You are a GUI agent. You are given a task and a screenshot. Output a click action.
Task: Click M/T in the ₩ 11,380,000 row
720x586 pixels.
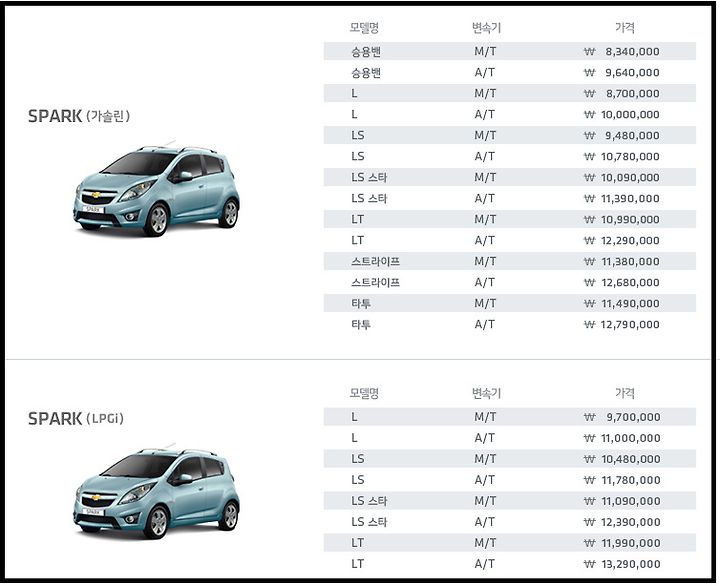click(485, 261)
